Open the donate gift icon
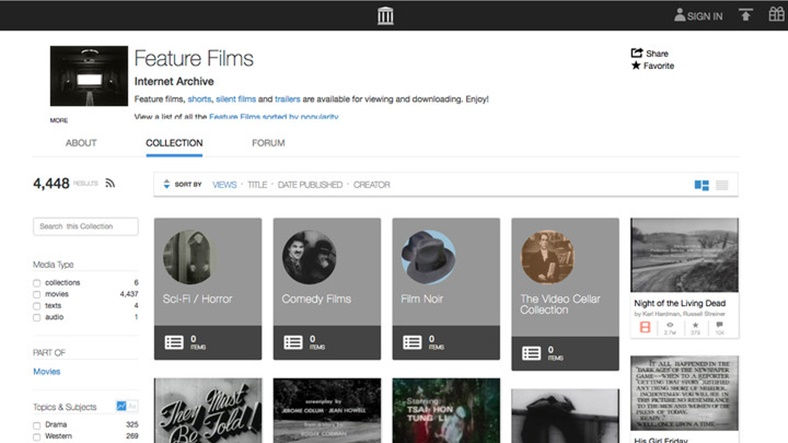This screenshot has width=788, height=443. click(776, 15)
